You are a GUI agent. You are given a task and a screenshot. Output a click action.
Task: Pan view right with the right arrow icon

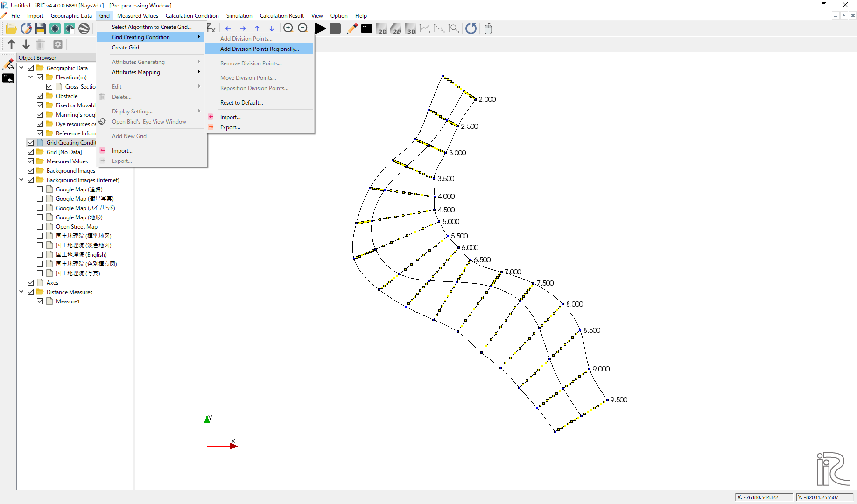pos(243,28)
